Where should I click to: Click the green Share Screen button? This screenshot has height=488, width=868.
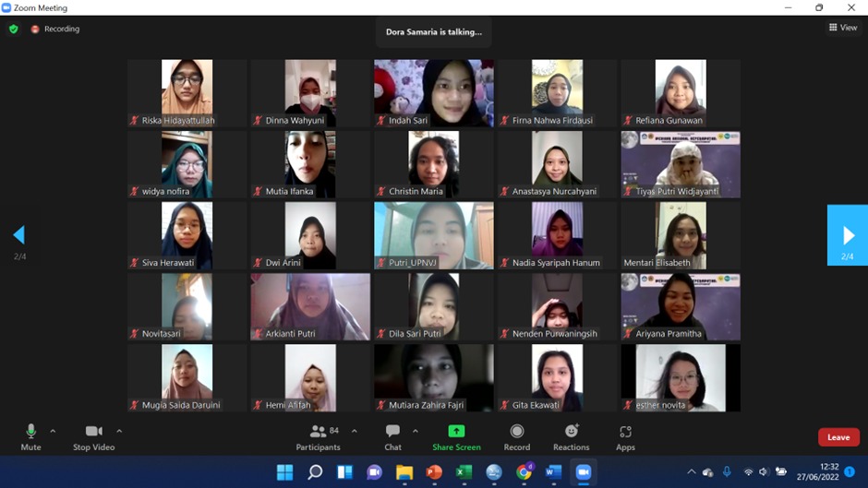tap(456, 436)
